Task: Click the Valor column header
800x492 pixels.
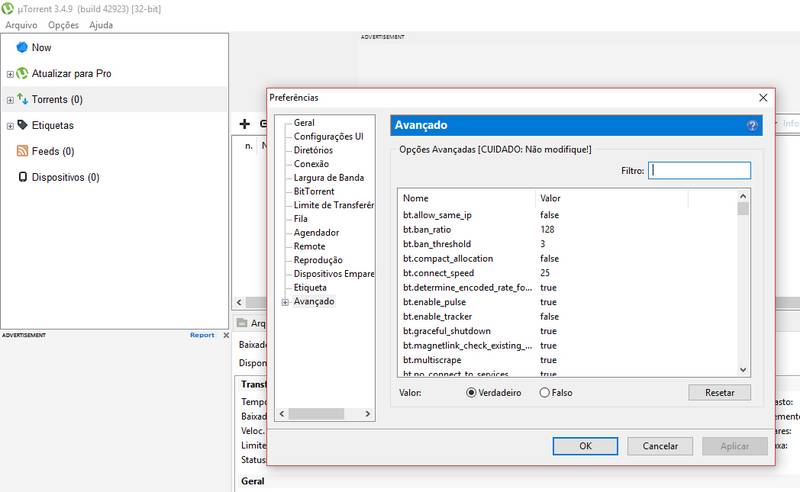Action: [x=612, y=198]
